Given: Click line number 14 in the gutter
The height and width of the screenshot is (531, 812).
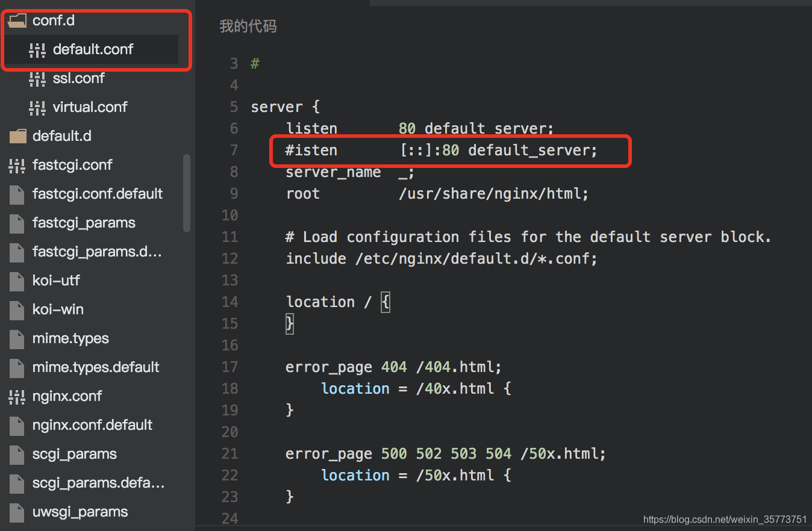Looking at the screenshot, I should pos(230,302).
